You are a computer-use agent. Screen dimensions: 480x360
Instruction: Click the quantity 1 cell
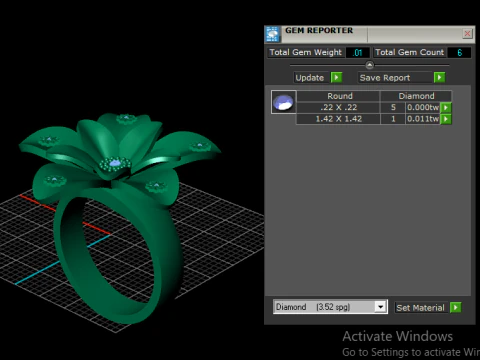click(393, 119)
